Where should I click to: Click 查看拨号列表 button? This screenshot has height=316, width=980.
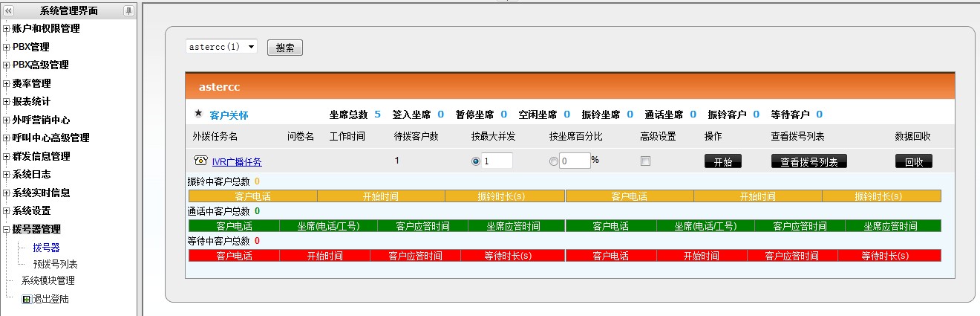[x=809, y=161]
